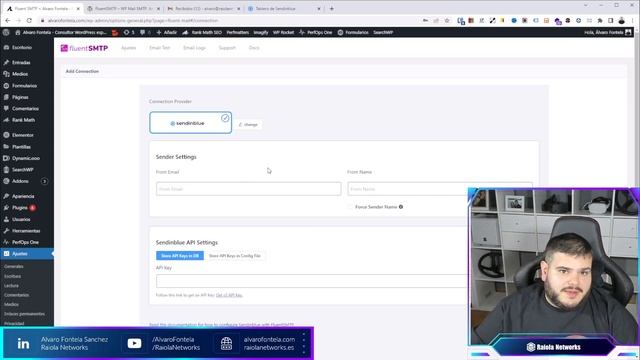Open browser three-dot menu
Image resolution: width=640 pixels, height=360 pixels.
point(633,20)
